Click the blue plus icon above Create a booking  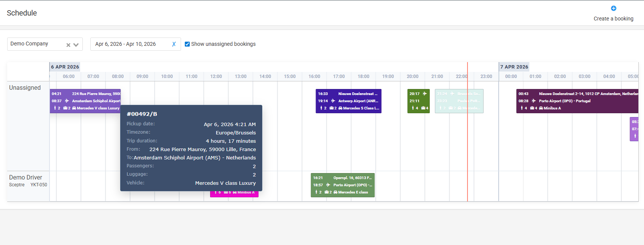tap(613, 8)
